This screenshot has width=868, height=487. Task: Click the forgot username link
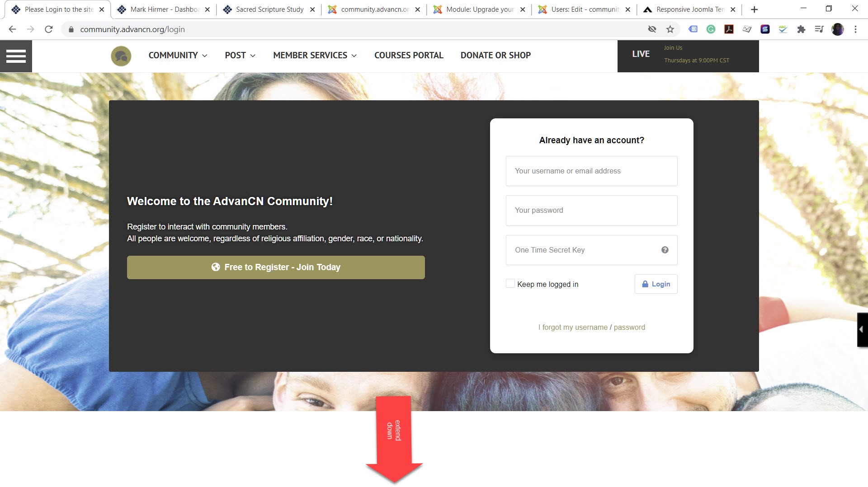(x=573, y=327)
